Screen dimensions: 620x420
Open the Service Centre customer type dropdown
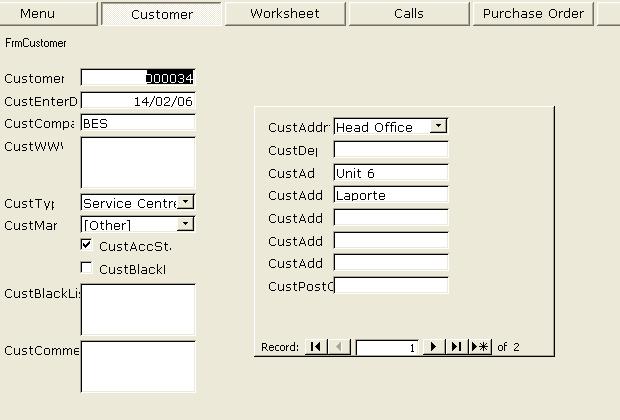tap(186, 202)
